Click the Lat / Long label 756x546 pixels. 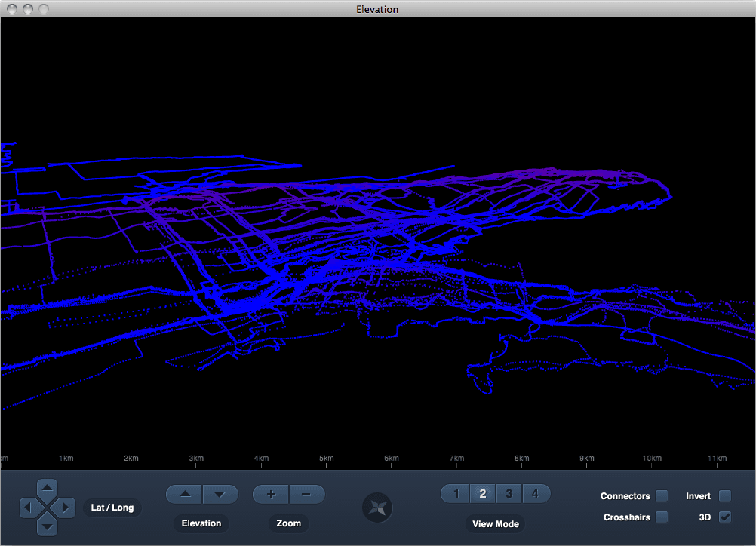click(x=112, y=508)
